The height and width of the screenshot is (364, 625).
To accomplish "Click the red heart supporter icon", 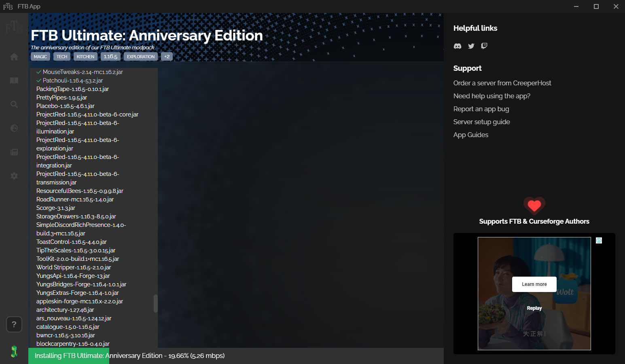I will point(534,206).
